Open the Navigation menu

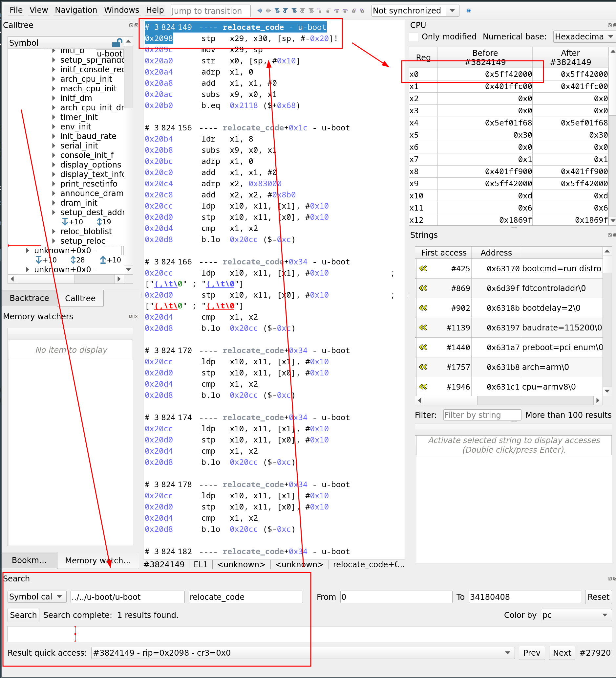(75, 10)
